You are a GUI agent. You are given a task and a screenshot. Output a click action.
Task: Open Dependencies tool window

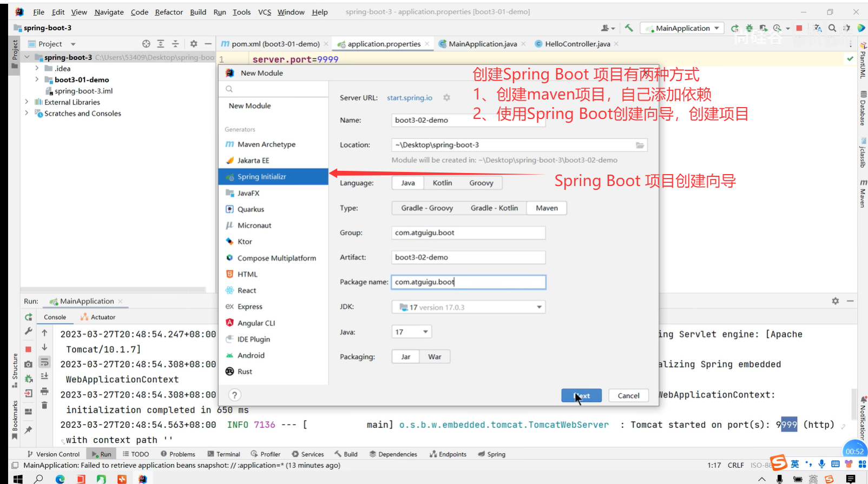(x=393, y=454)
